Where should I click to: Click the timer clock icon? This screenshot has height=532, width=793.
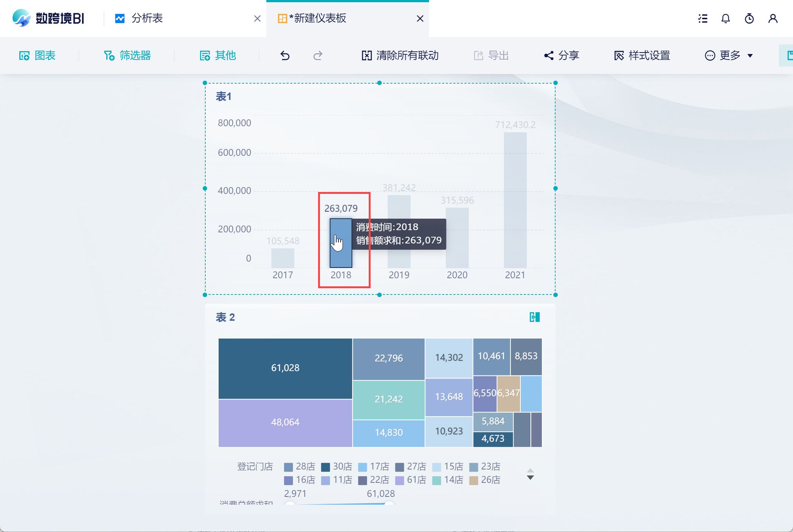click(x=749, y=18)
